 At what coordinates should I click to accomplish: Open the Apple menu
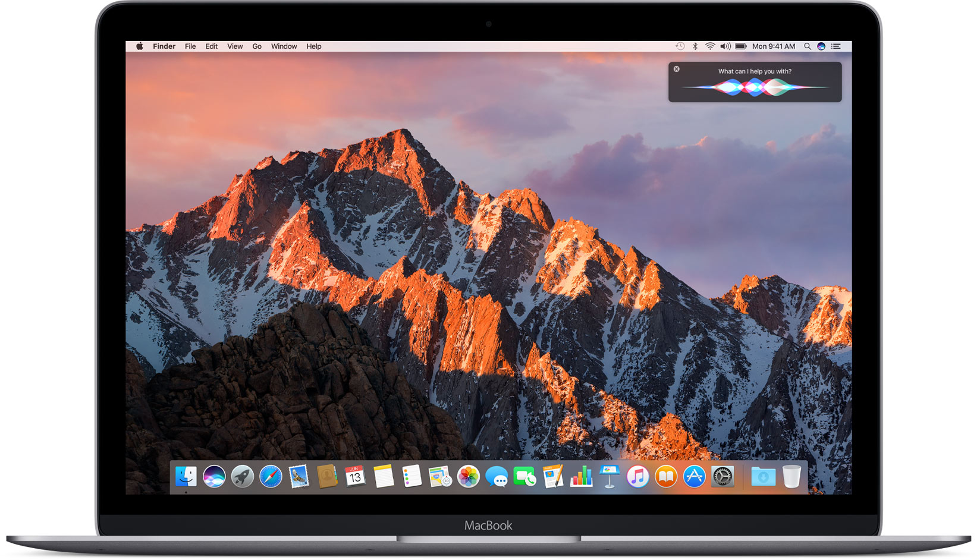point(140,46)
